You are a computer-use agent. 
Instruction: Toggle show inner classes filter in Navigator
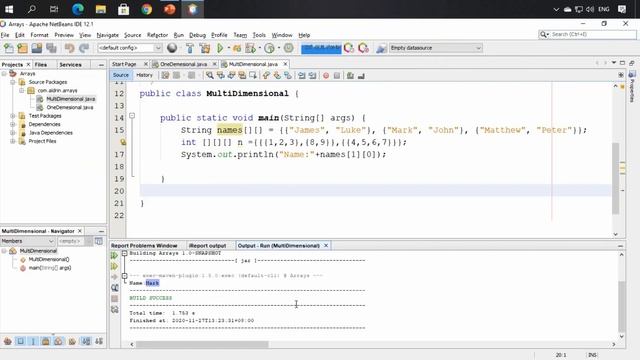[x=59, y=341]
